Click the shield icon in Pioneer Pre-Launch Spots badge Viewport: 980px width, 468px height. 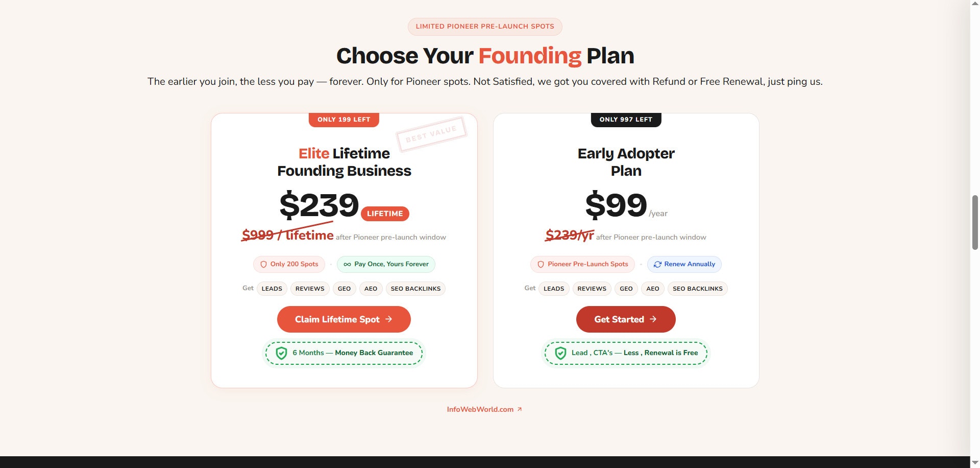(x=541, y=265)
